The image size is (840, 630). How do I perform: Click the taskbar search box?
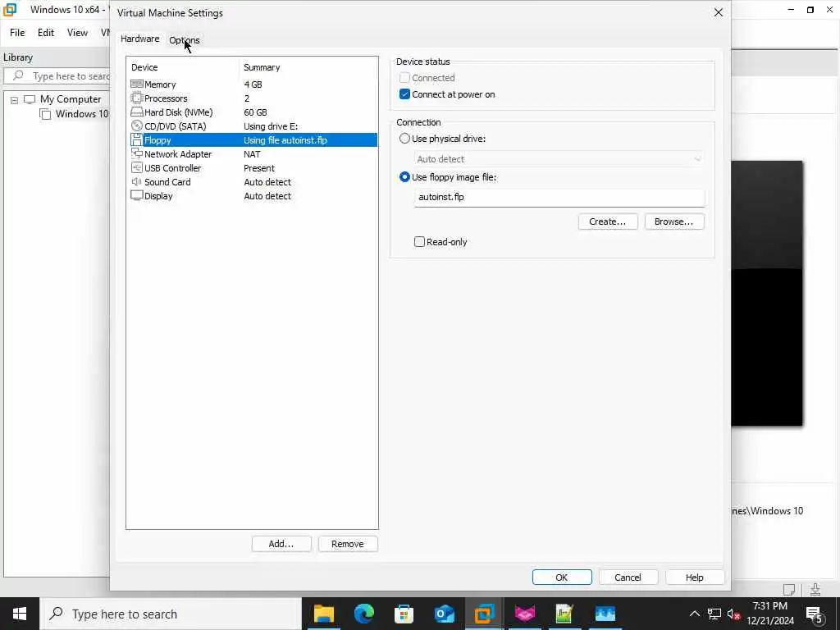(171, 614)
